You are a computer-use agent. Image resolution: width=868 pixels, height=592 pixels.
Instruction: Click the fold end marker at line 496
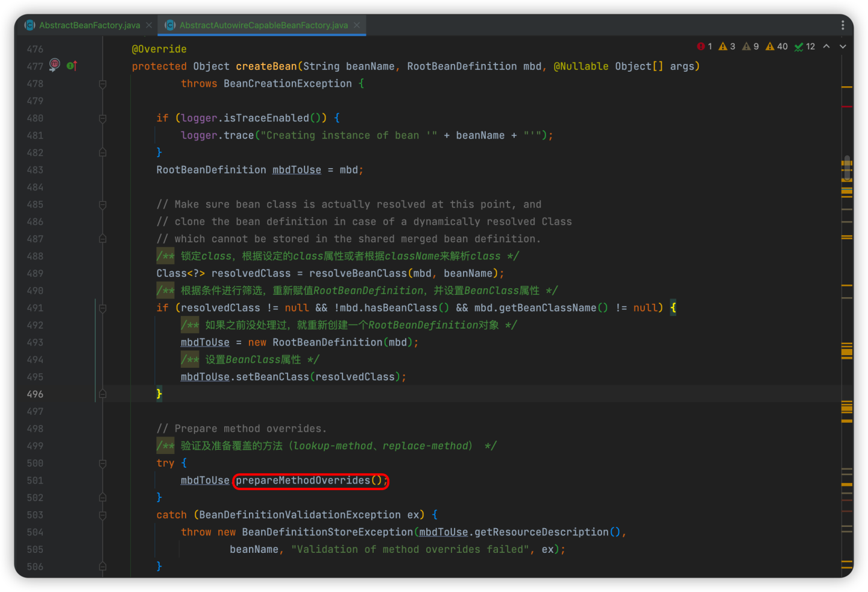coord(102,394)
